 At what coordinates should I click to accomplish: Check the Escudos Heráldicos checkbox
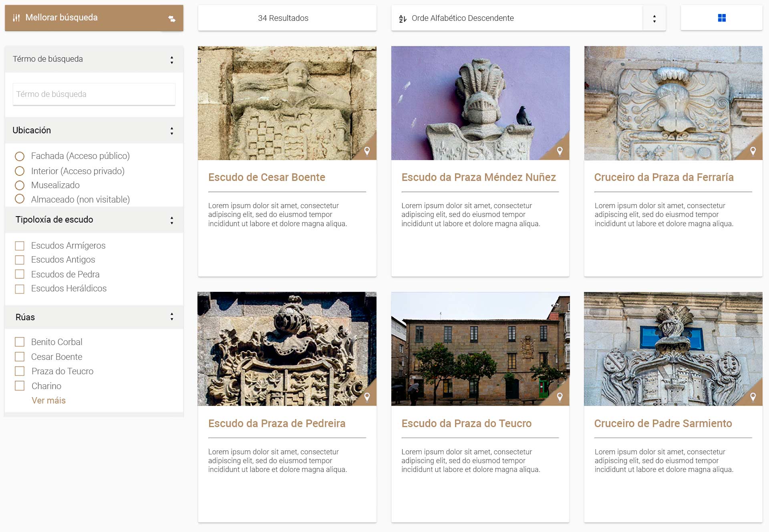[20, 289]
